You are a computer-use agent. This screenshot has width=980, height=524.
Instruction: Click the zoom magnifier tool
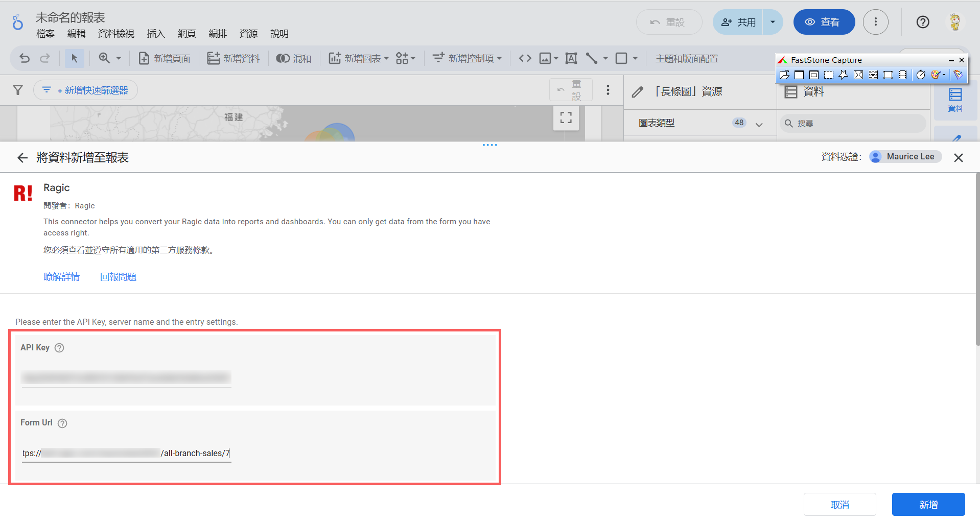[x=104, y=58]
